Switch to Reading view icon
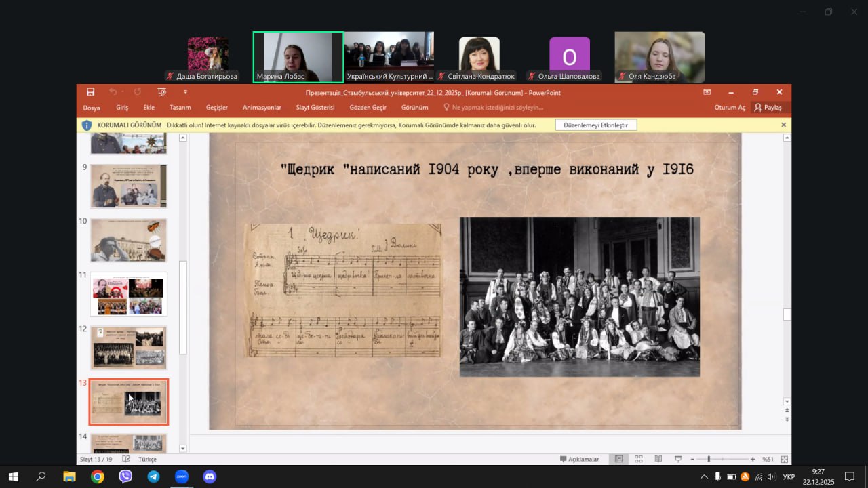This screenshot has height=488, width=868. 658,459
